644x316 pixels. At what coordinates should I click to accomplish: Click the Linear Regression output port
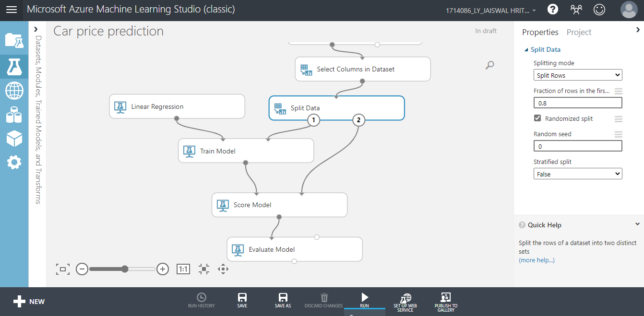(177, 118)
